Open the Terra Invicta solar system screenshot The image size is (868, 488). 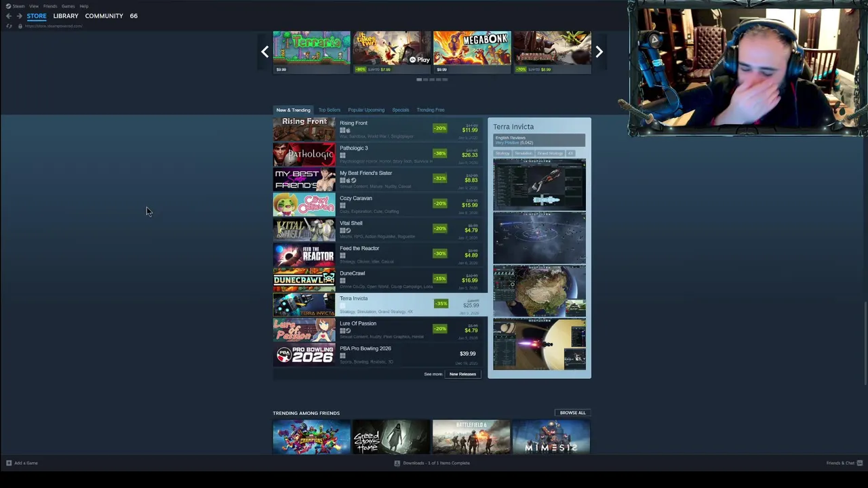(x=539, y=237)
